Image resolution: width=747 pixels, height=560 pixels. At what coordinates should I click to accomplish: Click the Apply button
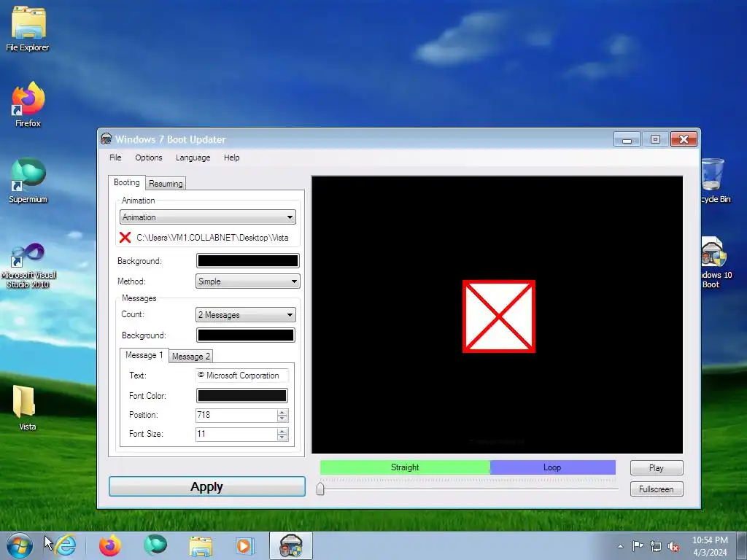point(206,486)
